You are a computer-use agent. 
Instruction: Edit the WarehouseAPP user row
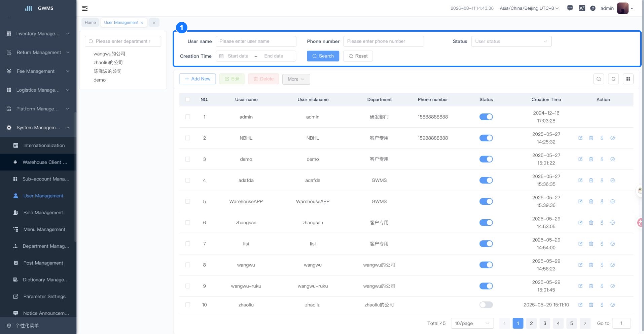pos(580,201)
